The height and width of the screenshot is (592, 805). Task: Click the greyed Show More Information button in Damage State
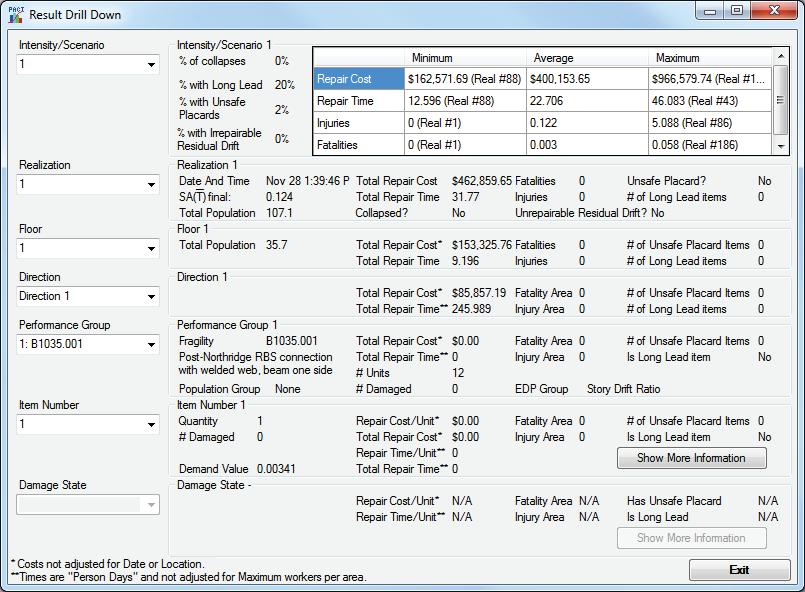(x=692, y=538)
